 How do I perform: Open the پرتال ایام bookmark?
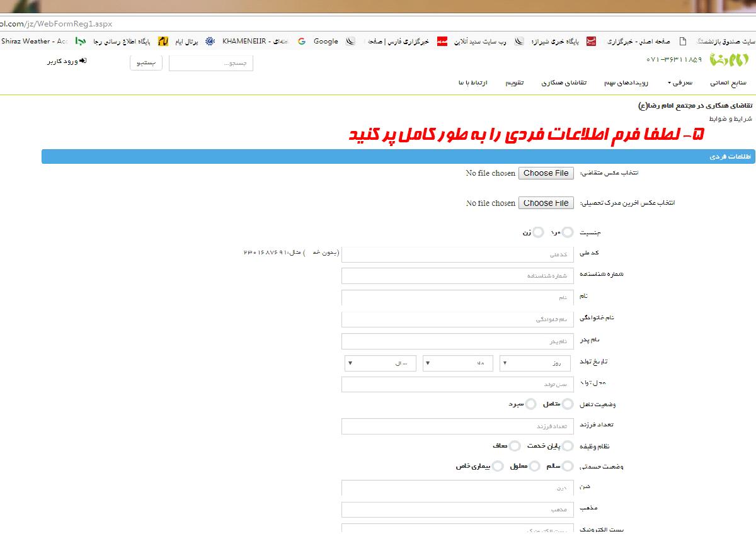coord(178,42)
